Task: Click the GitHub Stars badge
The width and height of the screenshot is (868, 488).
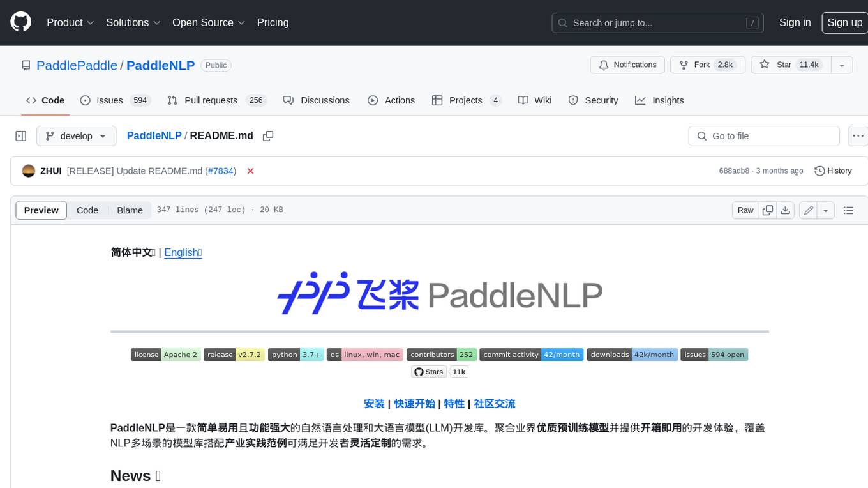Action: coord(429,372)
